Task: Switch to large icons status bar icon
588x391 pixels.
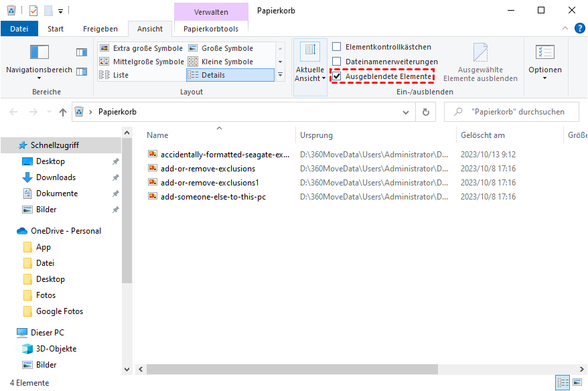Action: (x=577, y=383)
